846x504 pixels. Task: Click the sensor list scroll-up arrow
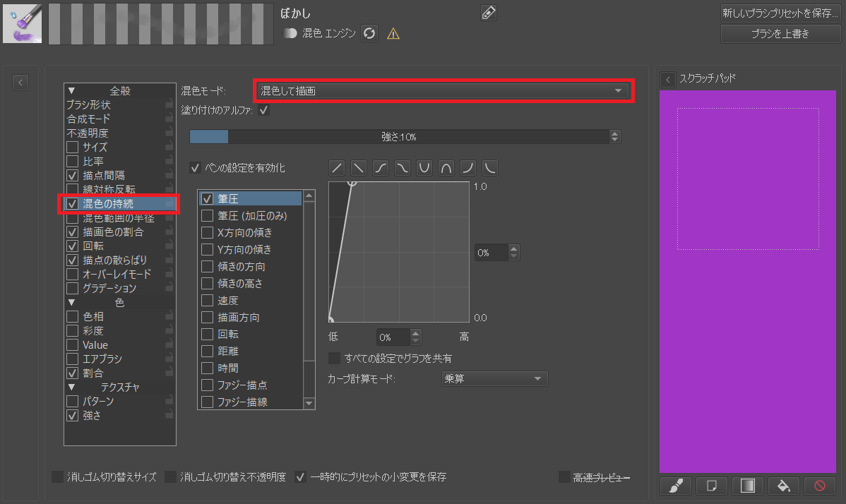(x=309, y=196)
